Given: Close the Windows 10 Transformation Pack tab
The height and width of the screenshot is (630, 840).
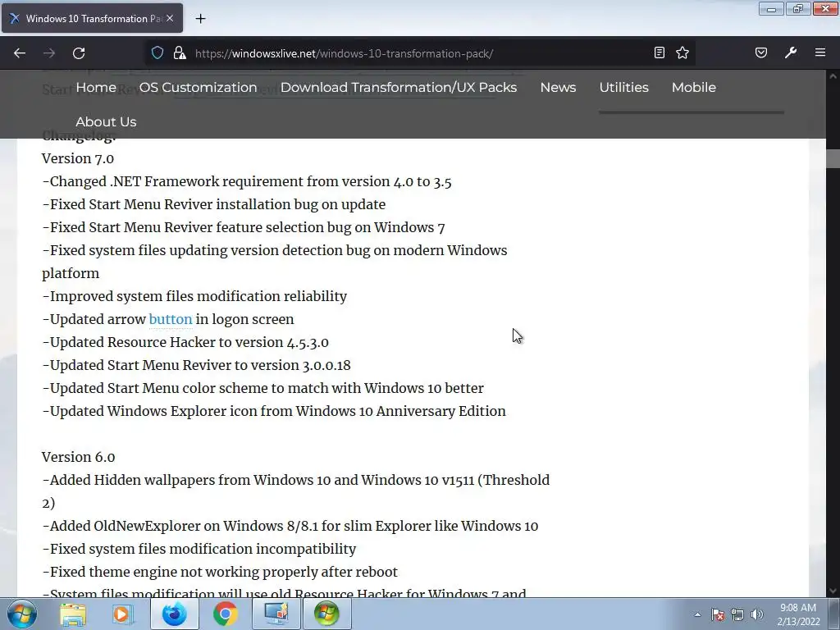Looking at the screenshot, I should (x=170, y=18).
